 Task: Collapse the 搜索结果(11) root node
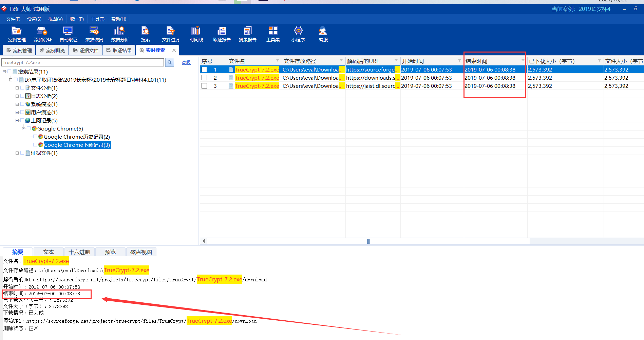[4, 72]
